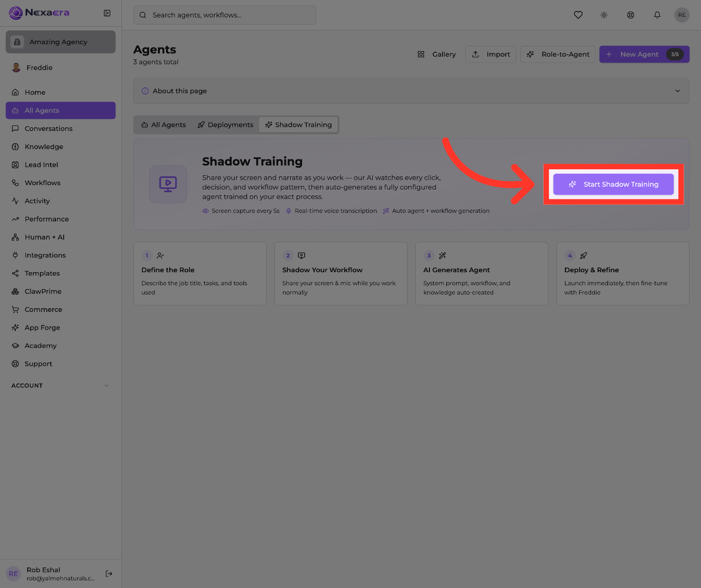Click the log out icon beside Rob Eshal
The image size is (701, 588).
109,573
